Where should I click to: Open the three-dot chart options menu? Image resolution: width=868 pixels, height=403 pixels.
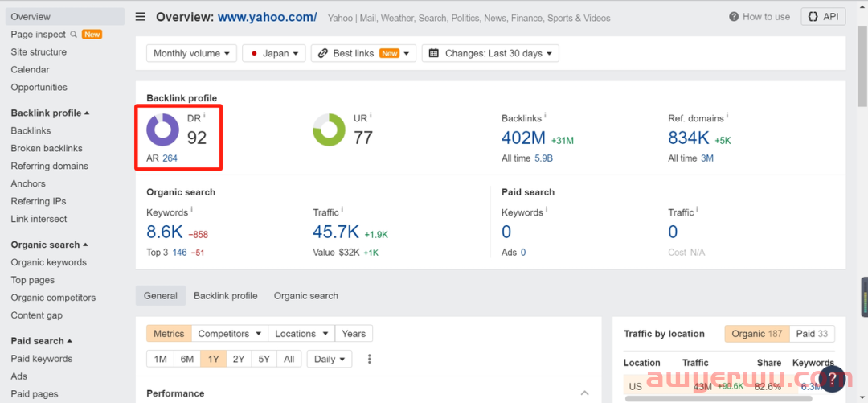click(x=369, y=360)
